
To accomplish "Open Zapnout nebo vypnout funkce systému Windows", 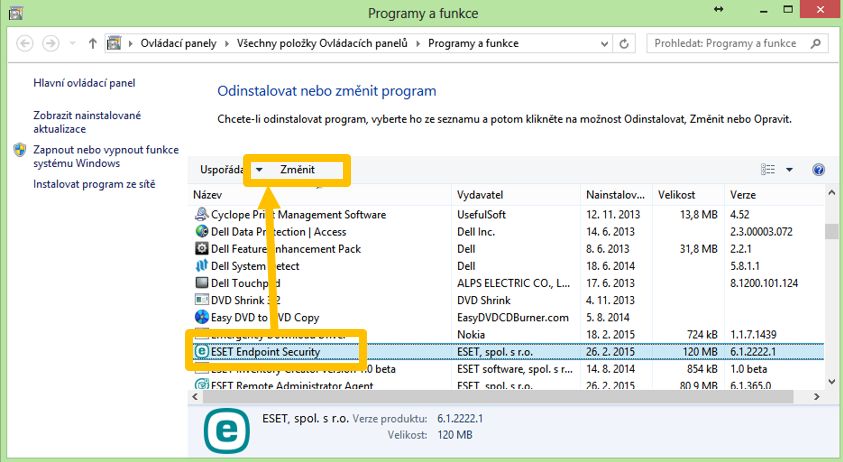I will click(x=106, y=157).
